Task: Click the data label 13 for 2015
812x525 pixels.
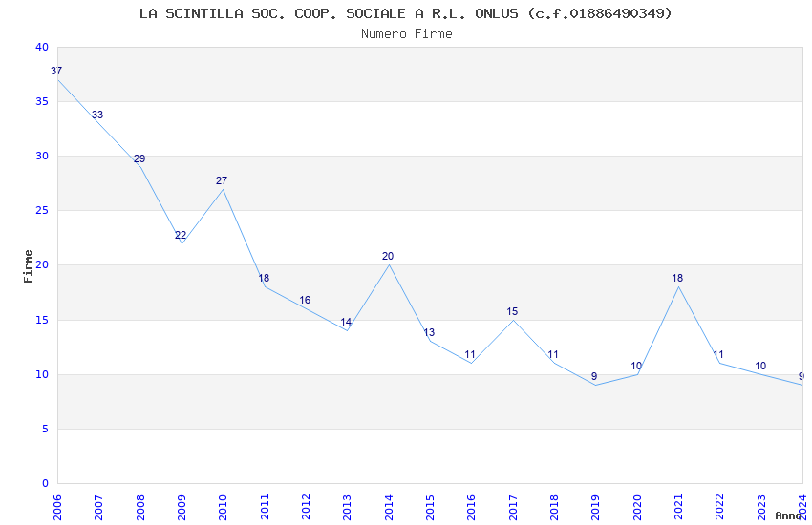Action: [429, 333]
